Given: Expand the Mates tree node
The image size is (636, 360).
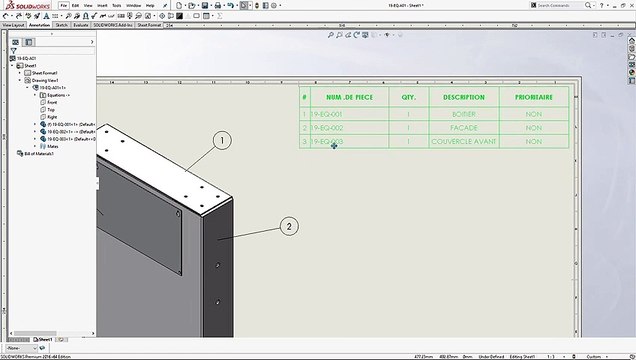Looking at the screenshot, I should [35, 146].
